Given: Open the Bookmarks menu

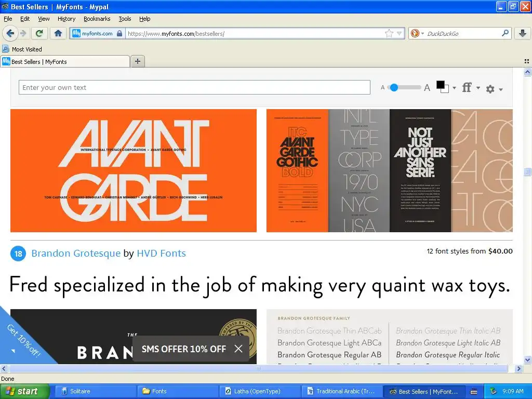Looking at the screenshot, I should pyautogui.click(x=97, y=19).
